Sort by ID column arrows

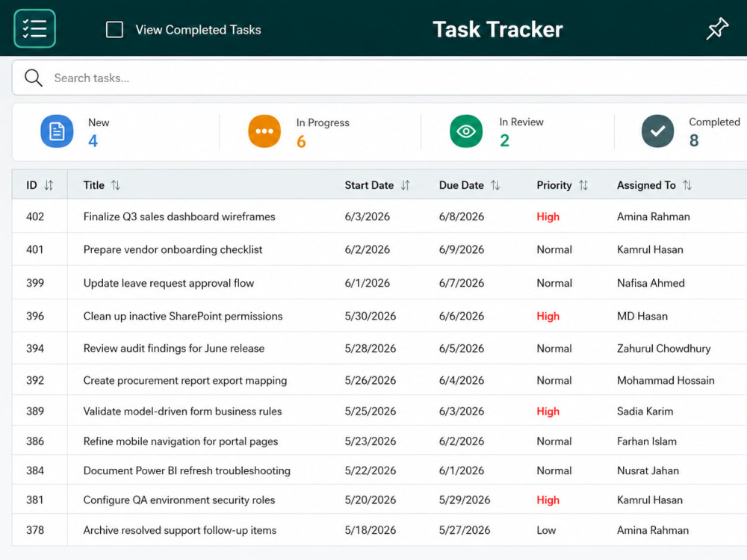click(x=49, y=185)
